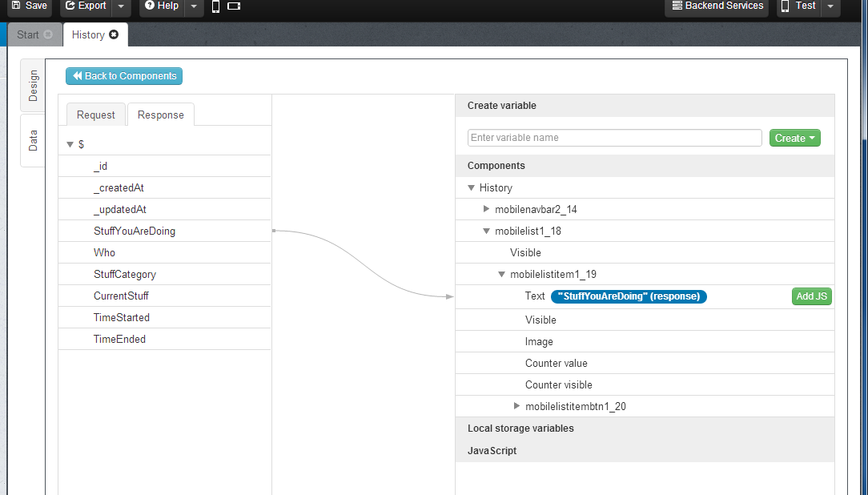
Task: Switch to the Request tab
Action: pos(96,115)
